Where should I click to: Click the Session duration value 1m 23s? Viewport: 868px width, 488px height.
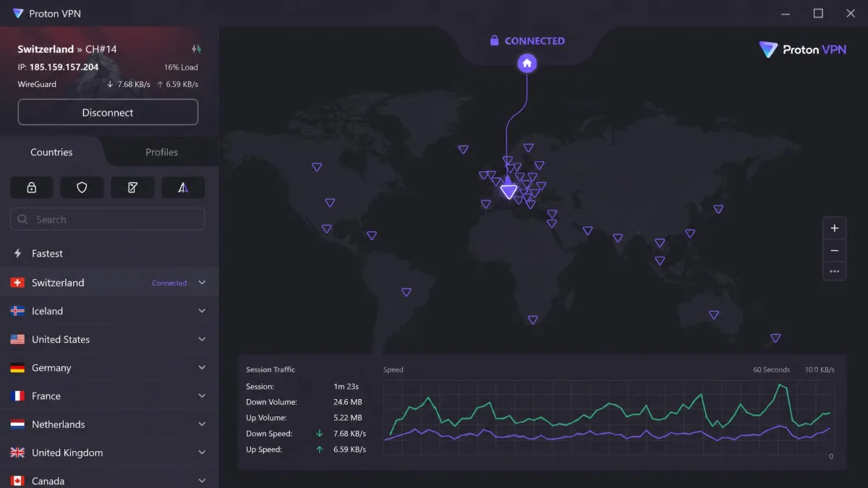pos(346,387)
